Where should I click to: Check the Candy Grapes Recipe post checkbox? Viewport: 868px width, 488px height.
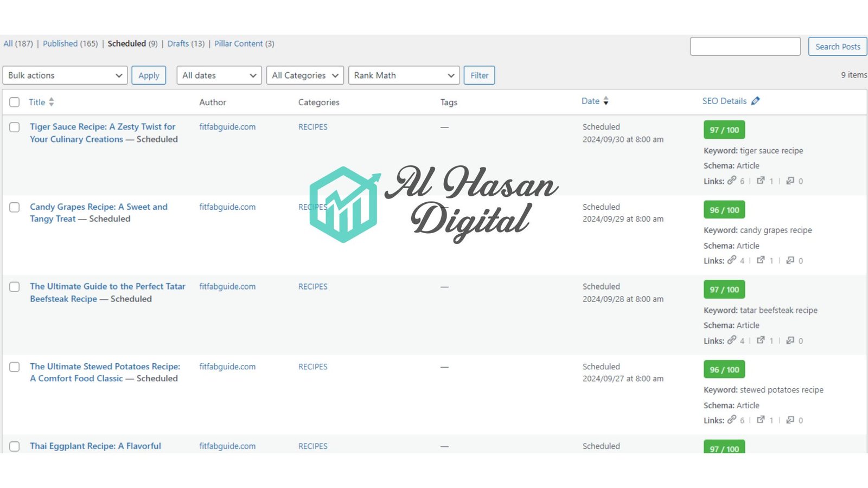click(x=15, y=207)
